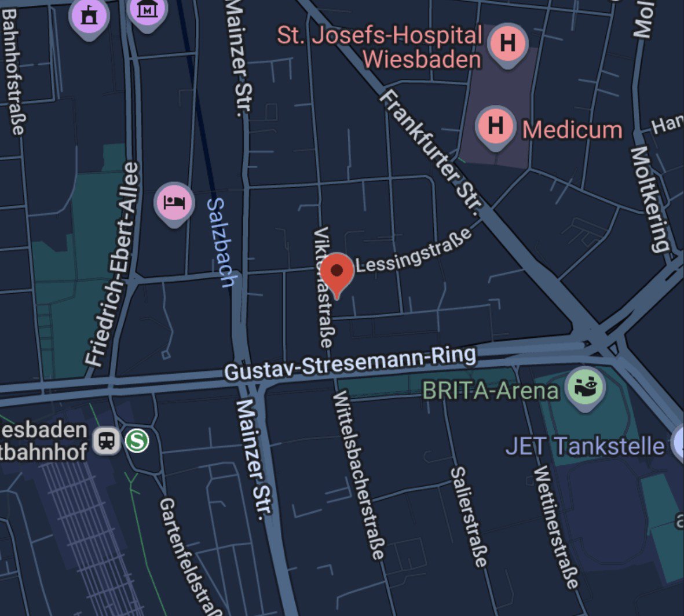Select the St. Josefs-Hospital H marker

pos(507,45)
